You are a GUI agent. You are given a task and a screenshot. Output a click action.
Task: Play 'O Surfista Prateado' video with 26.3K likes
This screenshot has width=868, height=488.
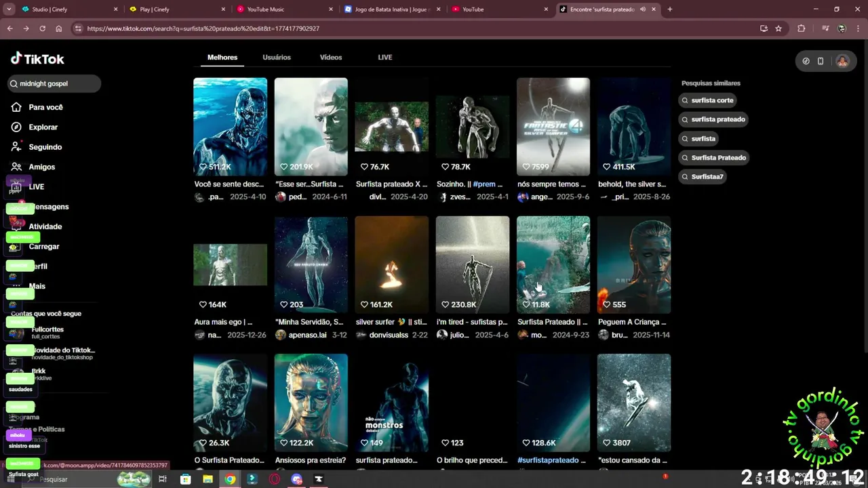click(x=230, y=403)
